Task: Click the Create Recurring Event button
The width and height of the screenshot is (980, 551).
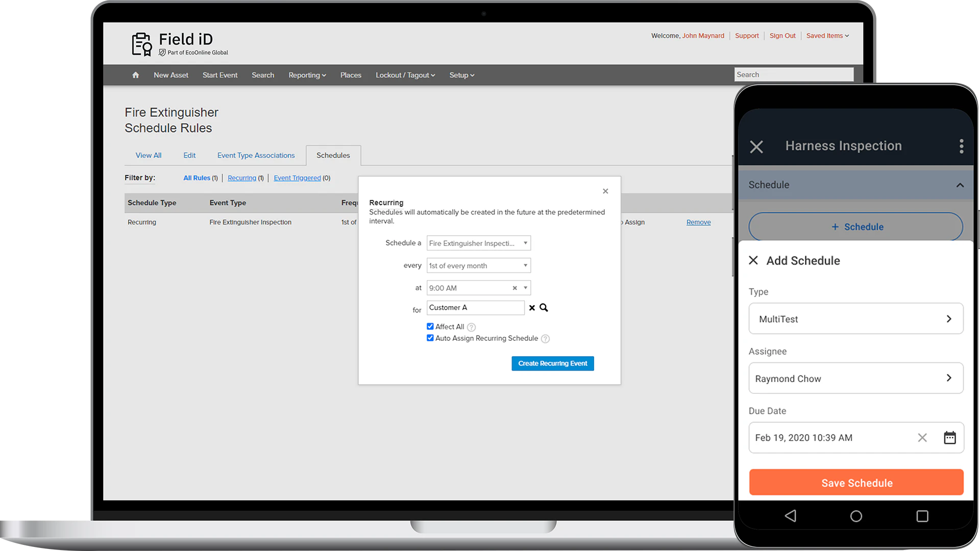Action: (x=552, y=363)
